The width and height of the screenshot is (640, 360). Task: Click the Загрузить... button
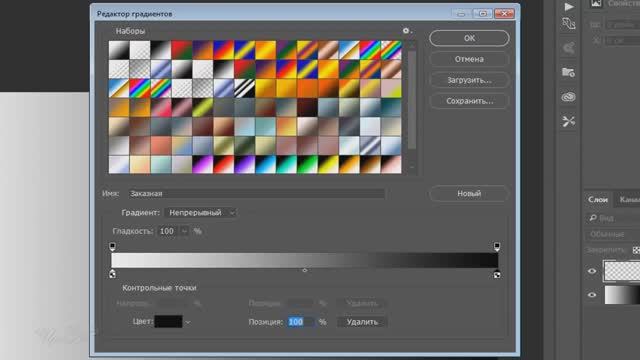point(469,80)
